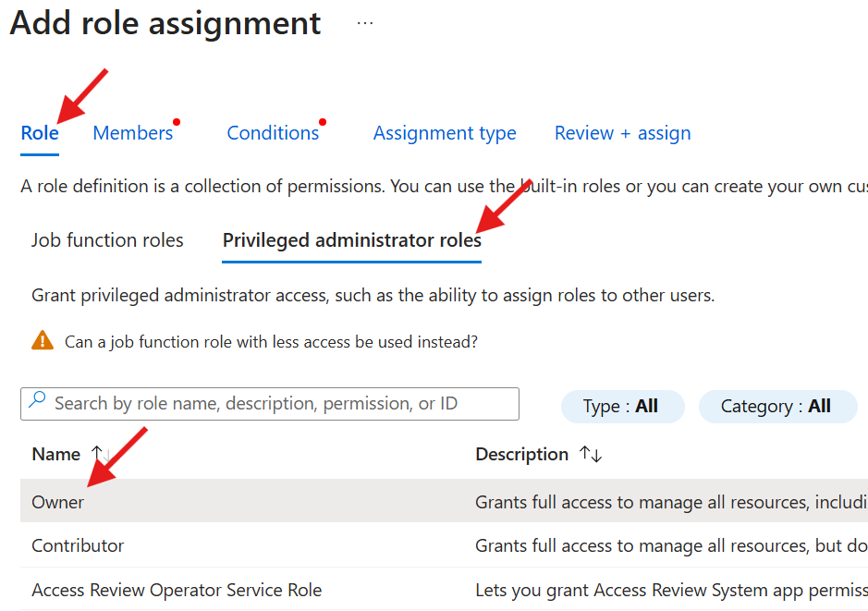Open the Conditions tab
This screenshot has height=611, width=868.
[x=273, y=133]
